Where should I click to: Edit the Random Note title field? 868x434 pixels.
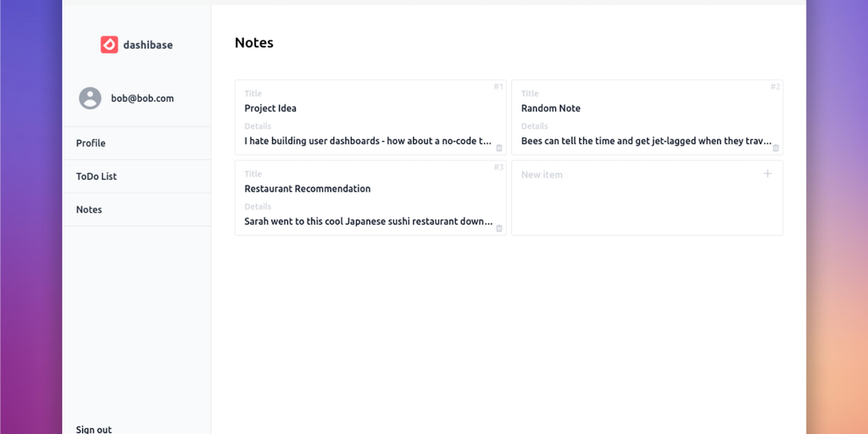pos(551,108)
